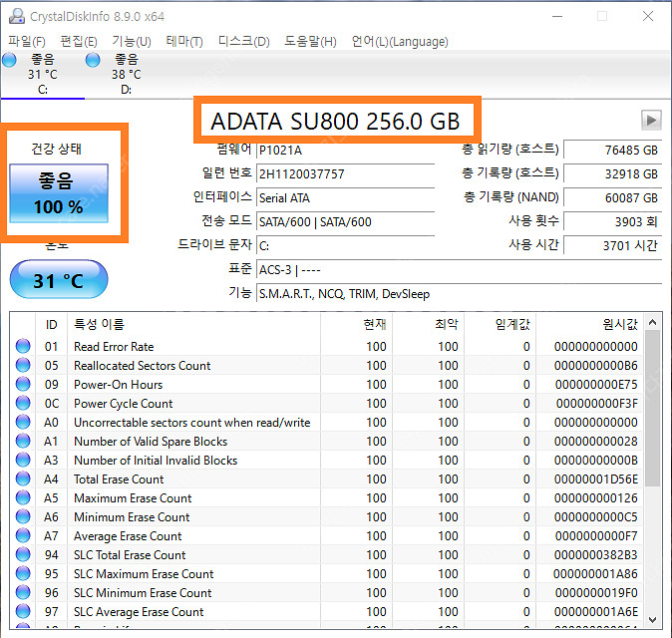The width and height of the screenshot is (672, 638).
Task: Open the 디스크(D) menu
Action: pyautogui.click(x=244, y=42)
